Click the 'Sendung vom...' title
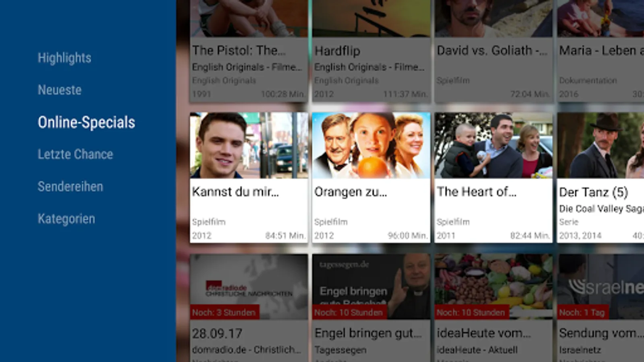Screen dimensions: 644x362 [x=601, y=333]
